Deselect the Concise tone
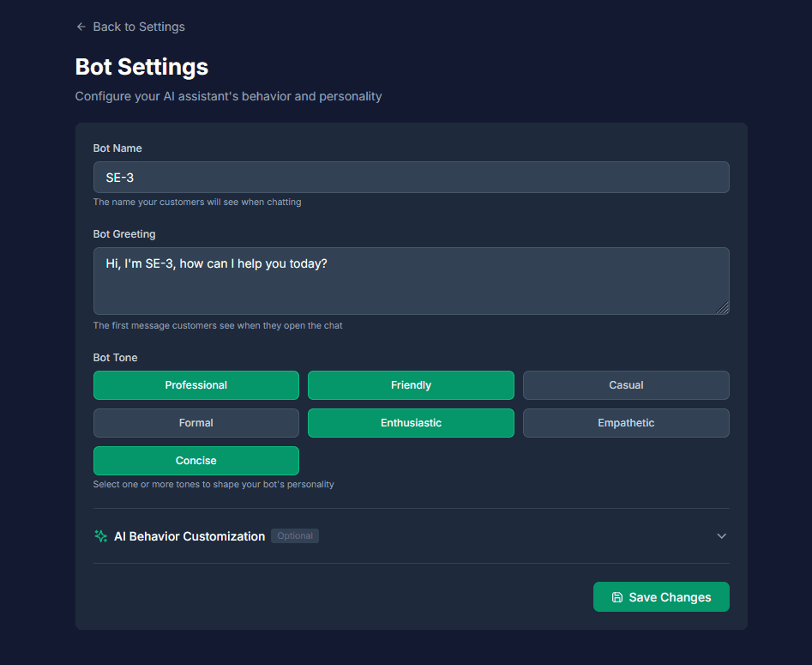The height and width of the screenshot is (665, 812). pyautogui.click(x=195, y=460)
